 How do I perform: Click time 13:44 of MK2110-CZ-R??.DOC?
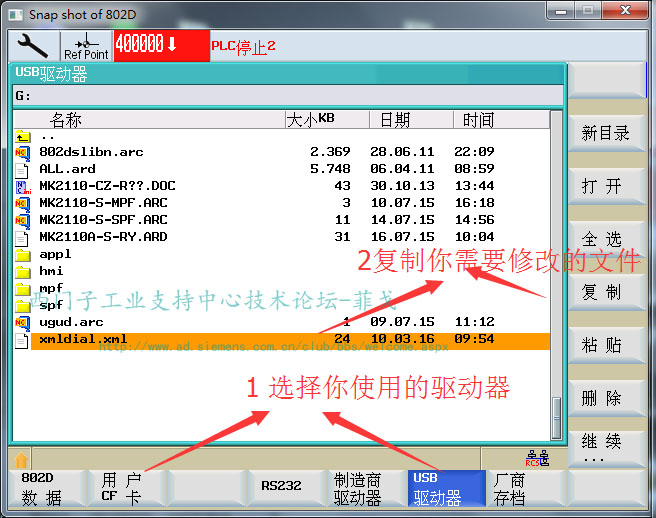point(474,186)
